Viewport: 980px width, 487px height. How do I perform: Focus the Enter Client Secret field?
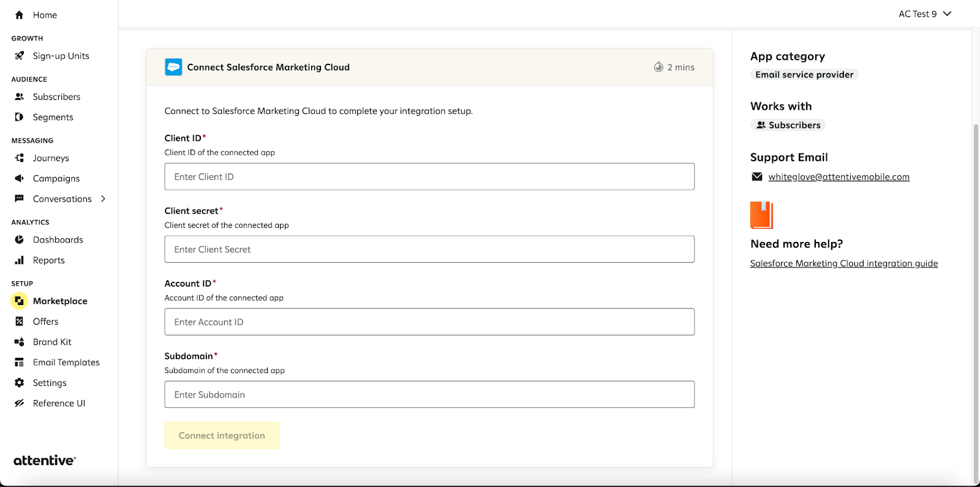click(429, 249)
